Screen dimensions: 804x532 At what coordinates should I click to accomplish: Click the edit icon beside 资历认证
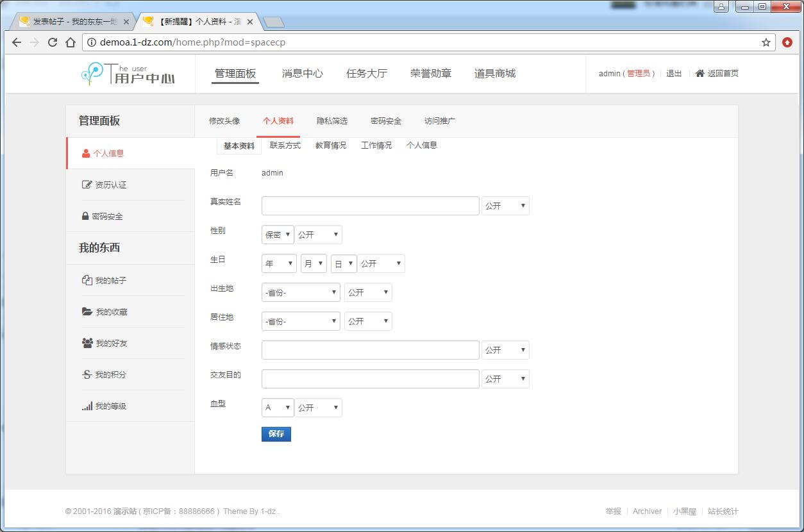point(87,185)
